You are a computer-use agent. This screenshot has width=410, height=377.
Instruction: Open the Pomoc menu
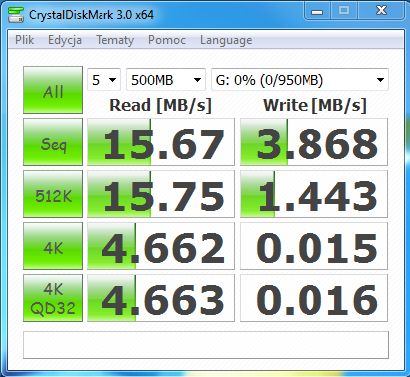click(167, 40)
